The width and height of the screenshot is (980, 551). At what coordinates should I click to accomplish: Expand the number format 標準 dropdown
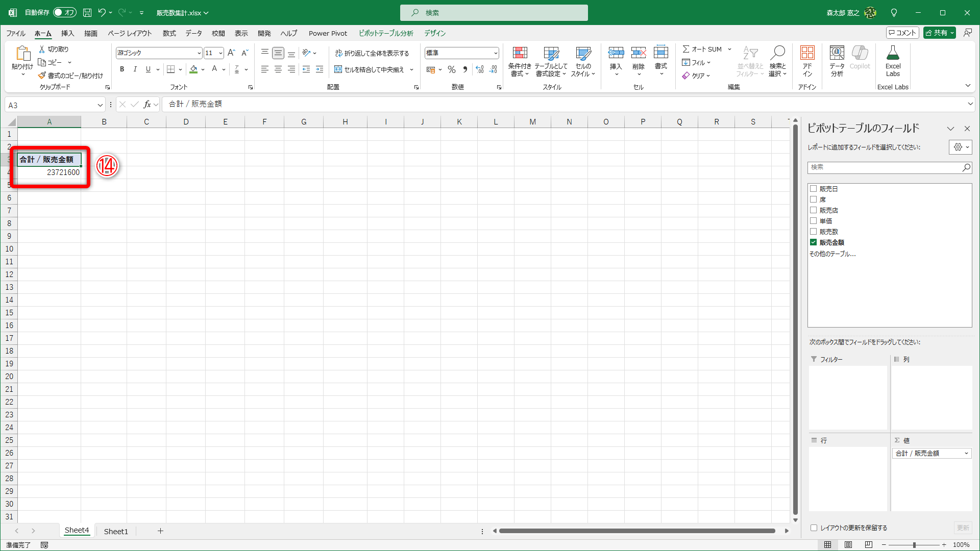[x=495, y=53]
